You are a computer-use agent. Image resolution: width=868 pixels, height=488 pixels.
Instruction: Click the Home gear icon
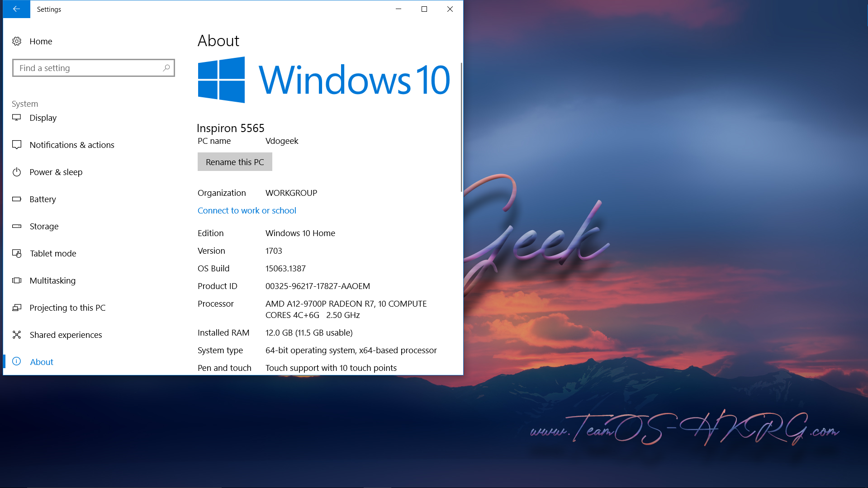point(17,41)
